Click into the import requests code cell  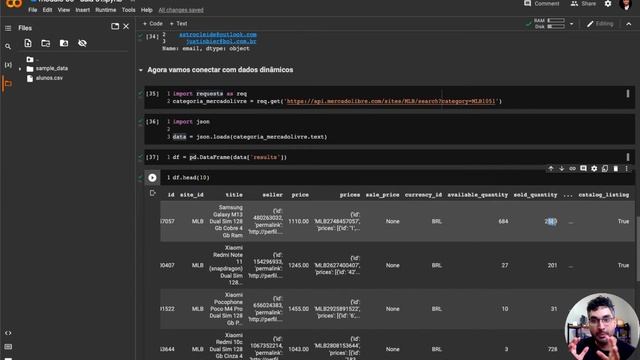click(389, 97)
